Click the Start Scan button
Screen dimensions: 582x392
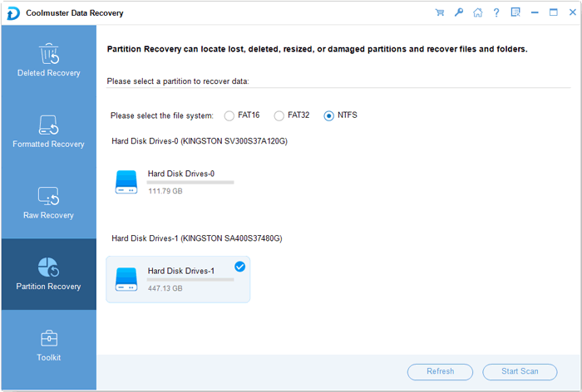click(520, 371)
